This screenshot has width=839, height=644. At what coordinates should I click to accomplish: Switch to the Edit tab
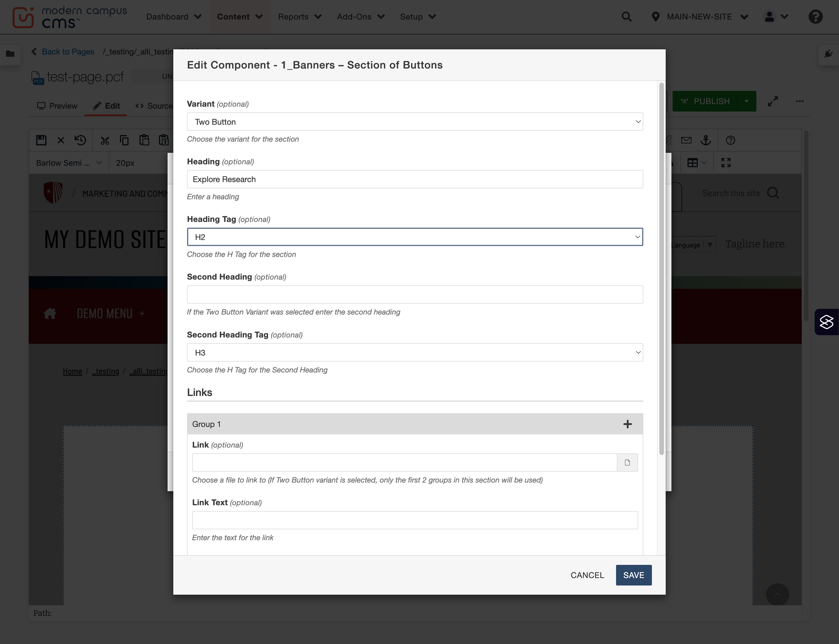[x=106, y=106]
